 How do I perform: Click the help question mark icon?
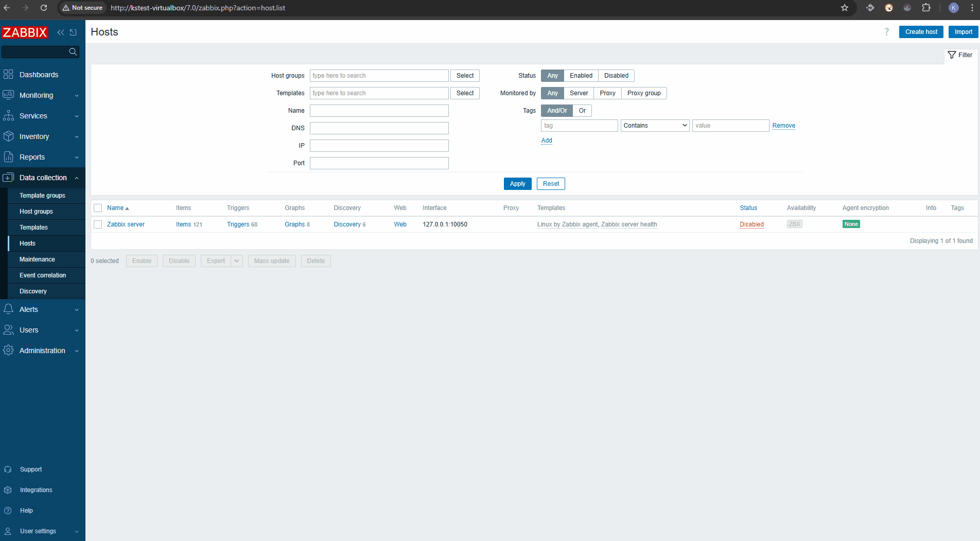click(x=886, y=32)
